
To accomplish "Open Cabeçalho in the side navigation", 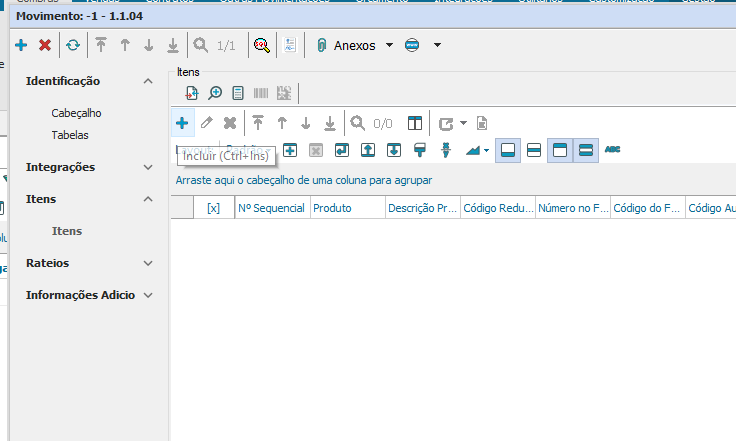I will 76,113.
